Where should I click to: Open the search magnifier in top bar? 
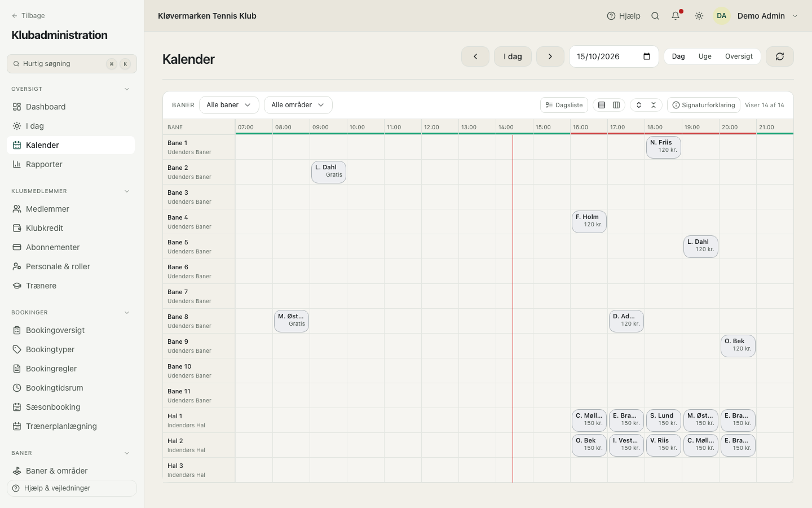tap(655, 16)
